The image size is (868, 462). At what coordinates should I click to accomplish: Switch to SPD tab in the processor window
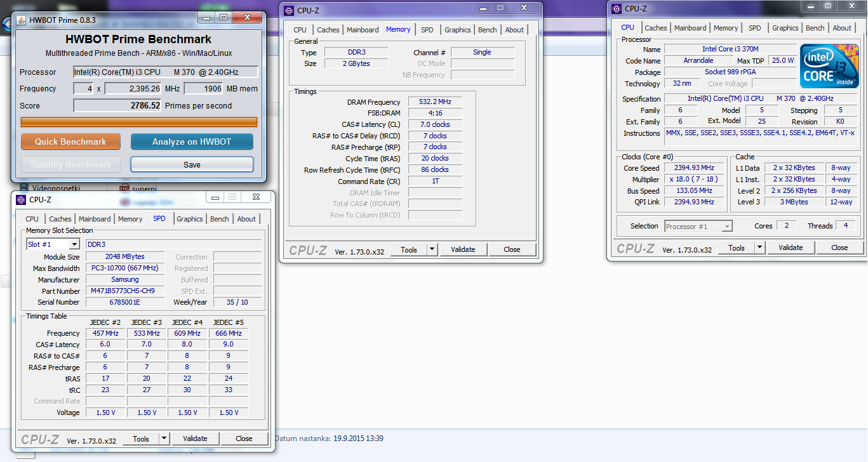pyautogui.click(x=755, y=28)
